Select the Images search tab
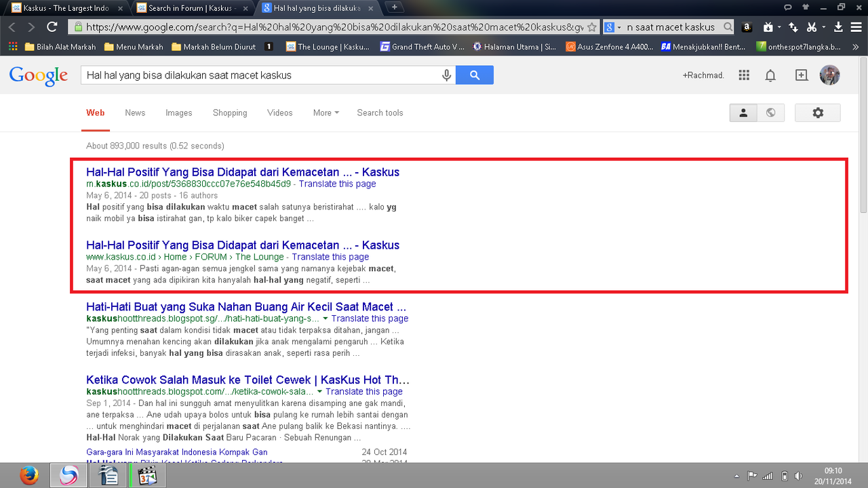 pyautogui.click(x=179, y=113)
